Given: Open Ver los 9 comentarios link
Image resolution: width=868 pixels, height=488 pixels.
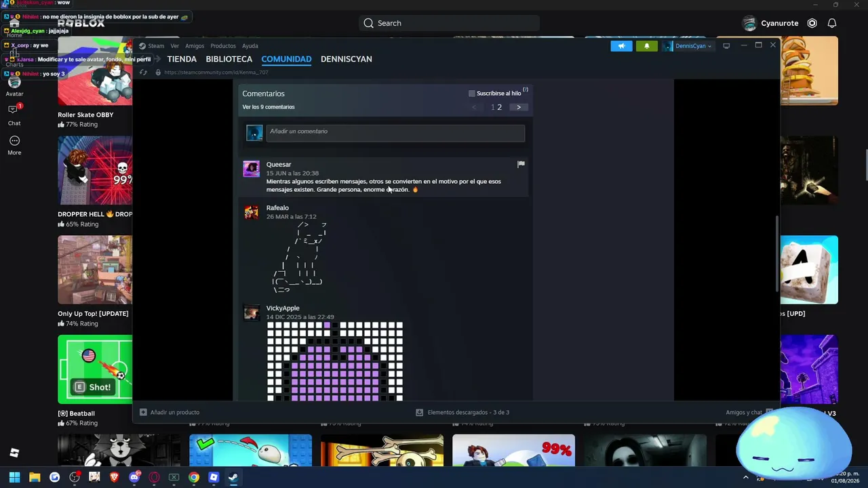Looking at the screenshot, I should coord(269,107).
